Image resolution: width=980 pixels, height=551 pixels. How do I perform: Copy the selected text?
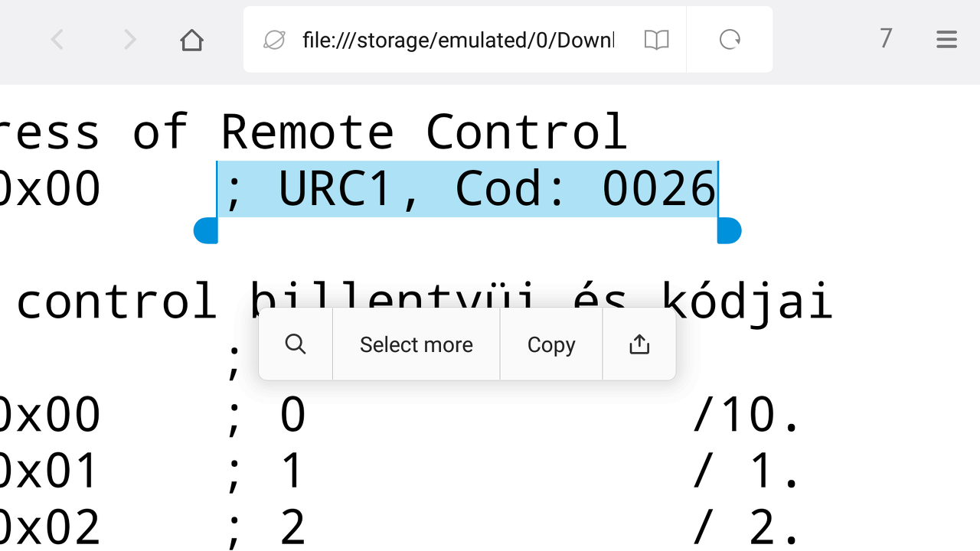click(x=551, y=344)
